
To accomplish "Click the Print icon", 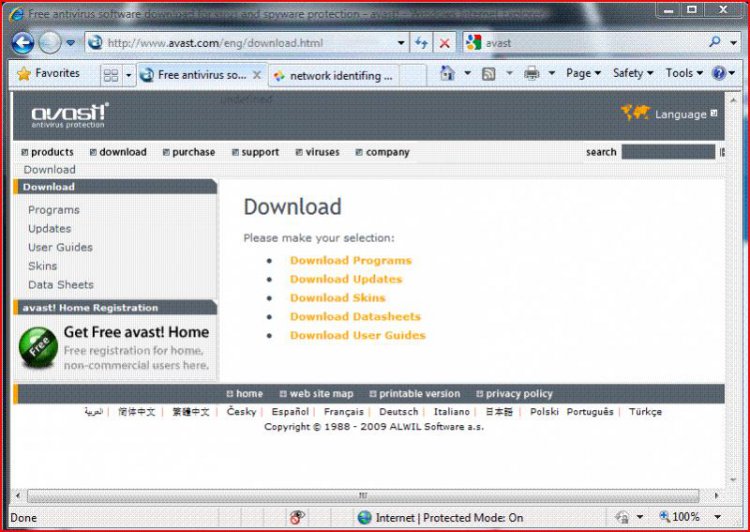I will (x=531, y=74).
